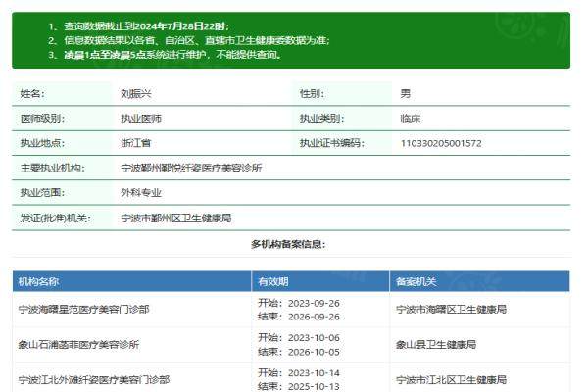Click 宁波鄞州鄞悦纤姿医疗美容诊所 institution name

click(x=191, y=168)
